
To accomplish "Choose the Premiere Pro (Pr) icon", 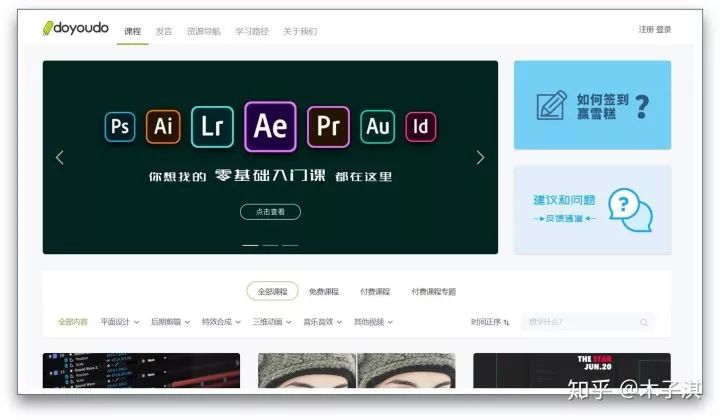I will click(x=328, y=126).
